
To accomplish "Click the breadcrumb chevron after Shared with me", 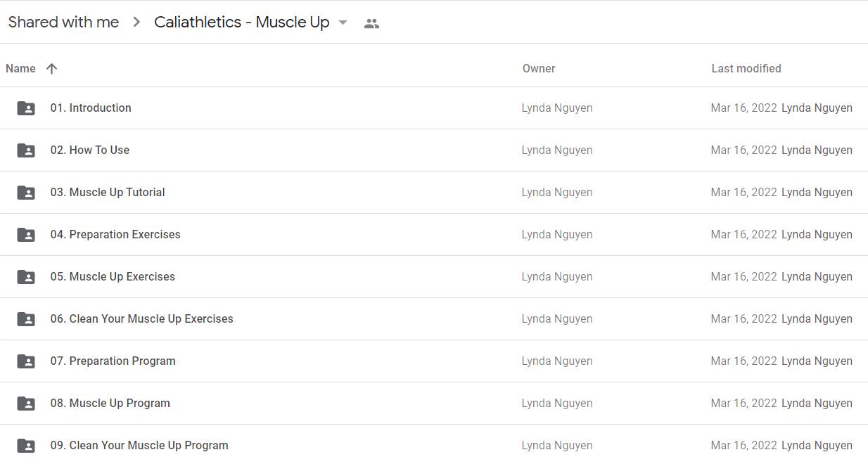I will 136,22.
